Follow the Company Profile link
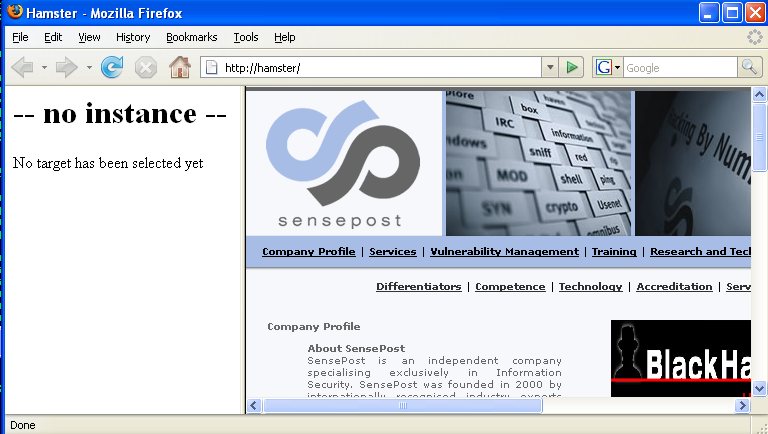Viewport: 768px width, 434px height. [x=308, y=251]
